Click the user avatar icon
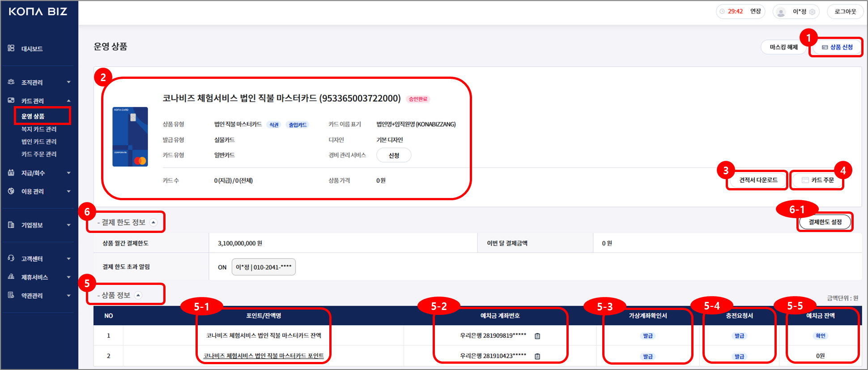The image size is (868, 370). 781,12
